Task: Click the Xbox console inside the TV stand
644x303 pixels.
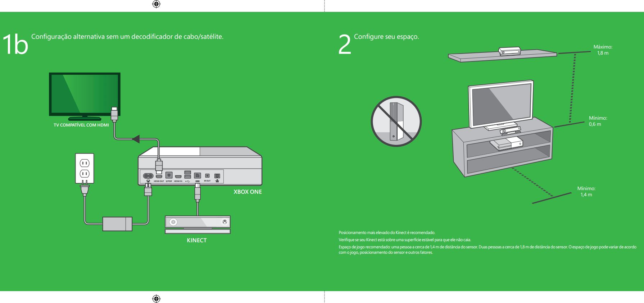Action: point(506,144)
